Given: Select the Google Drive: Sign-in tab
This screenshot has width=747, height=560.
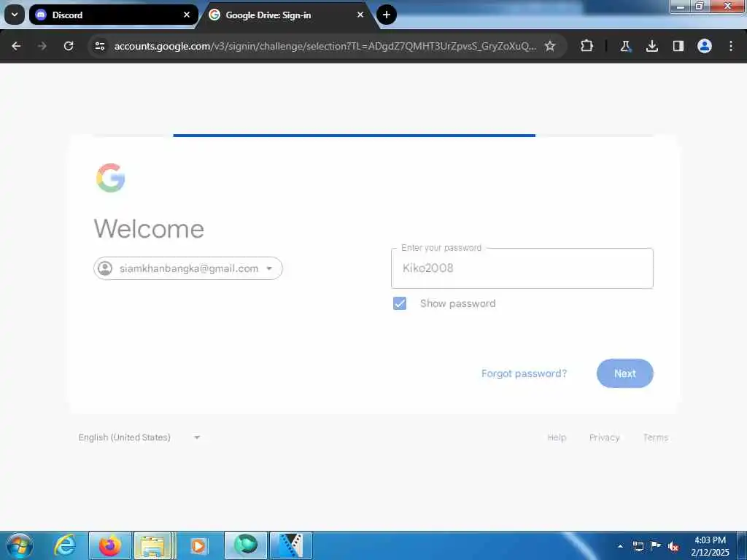Looking at the screenshot, I should [287, 15].
